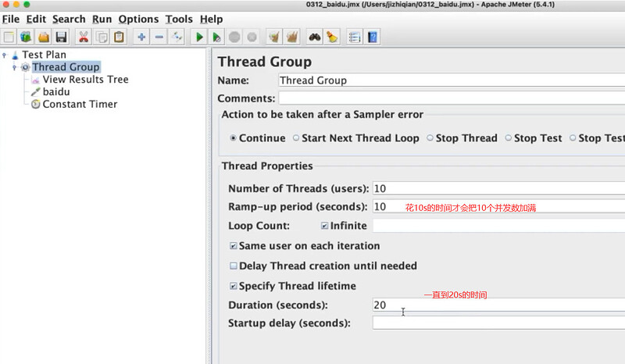Open the Options menu
The image size is (625, 364).
coord(138,19)
